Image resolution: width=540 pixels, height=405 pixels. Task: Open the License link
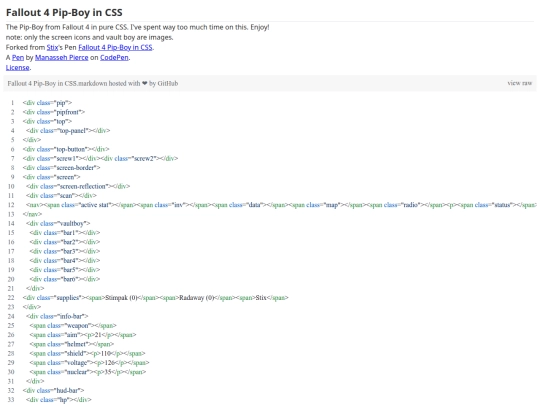18,68
